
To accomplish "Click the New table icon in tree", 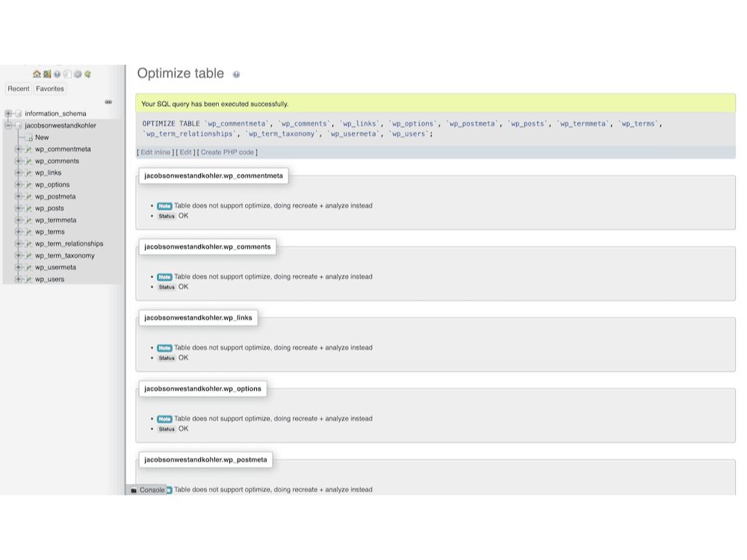I will [29, 137].
